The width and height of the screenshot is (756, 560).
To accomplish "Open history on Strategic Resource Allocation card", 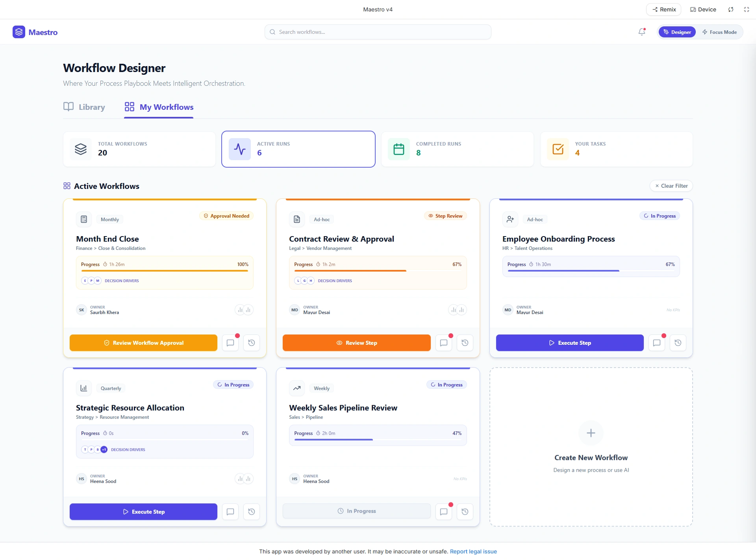I will click(251, 512).
